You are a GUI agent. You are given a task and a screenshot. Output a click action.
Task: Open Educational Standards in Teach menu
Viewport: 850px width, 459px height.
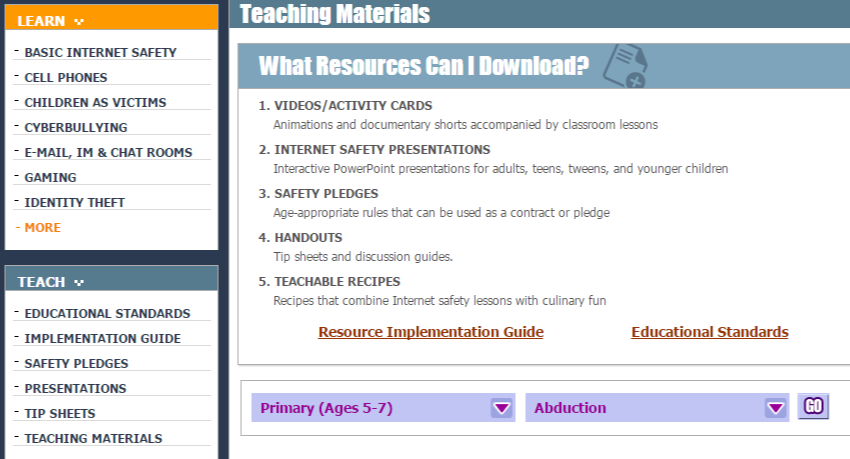[107, 313]
